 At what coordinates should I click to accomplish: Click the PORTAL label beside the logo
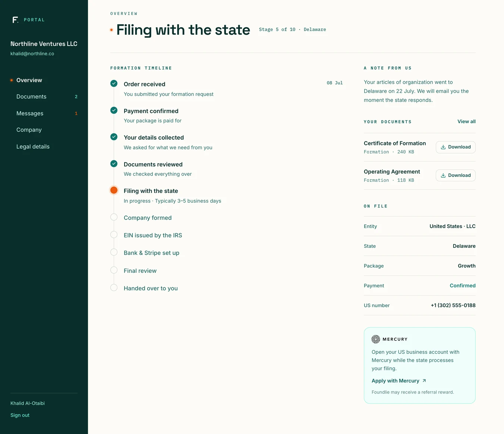coord(34,20)
